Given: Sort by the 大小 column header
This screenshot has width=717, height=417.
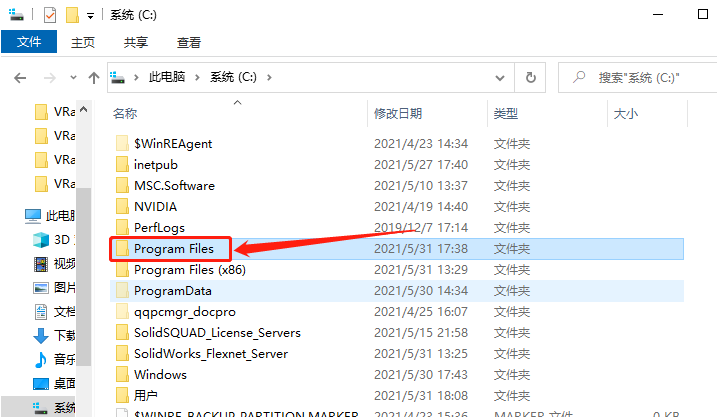Looking at the screenshot, I should [626, 113].
